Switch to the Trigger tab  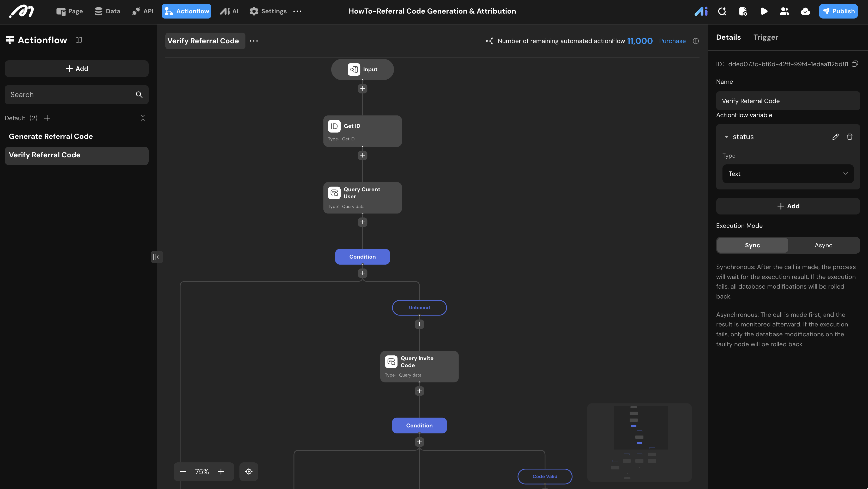765,37
